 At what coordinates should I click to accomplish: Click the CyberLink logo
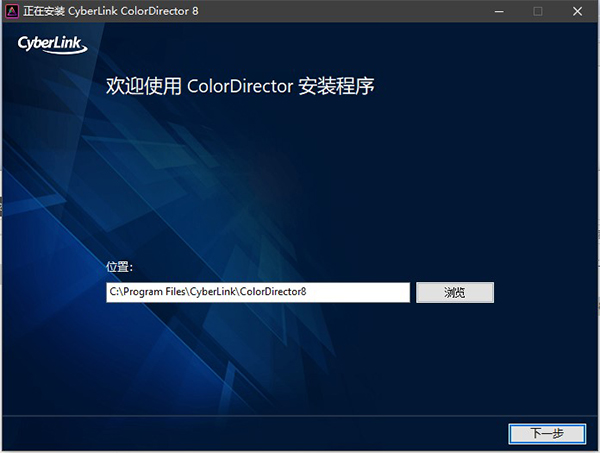52,44
